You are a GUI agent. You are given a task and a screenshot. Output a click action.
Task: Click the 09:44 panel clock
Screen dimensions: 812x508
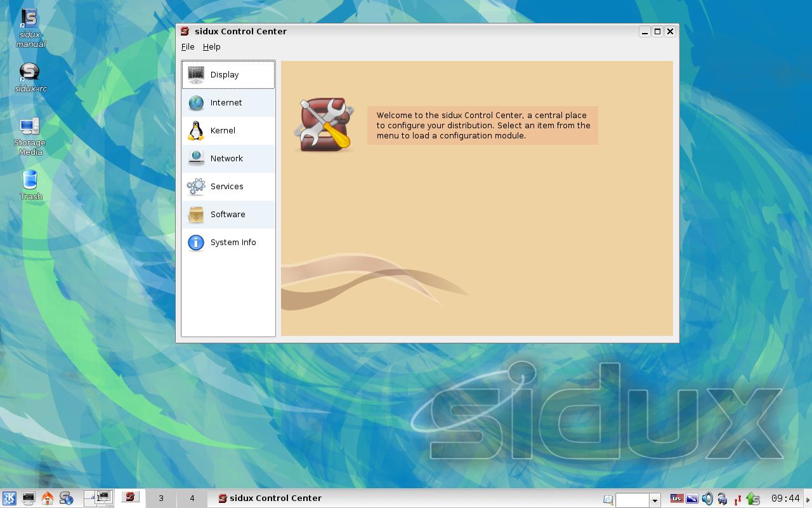click(785, 498)
